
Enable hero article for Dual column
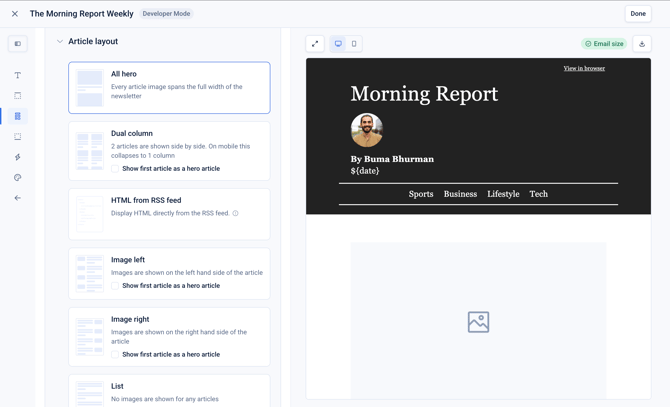tap(115, 169)
